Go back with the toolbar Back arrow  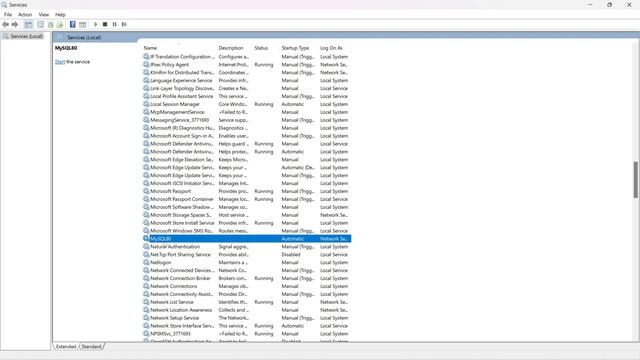point(5,24)
